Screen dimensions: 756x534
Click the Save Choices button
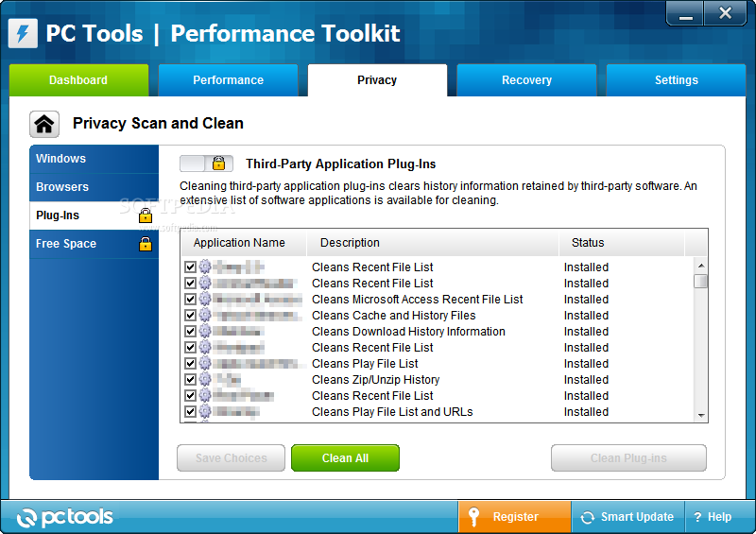(x=231, y=457)
